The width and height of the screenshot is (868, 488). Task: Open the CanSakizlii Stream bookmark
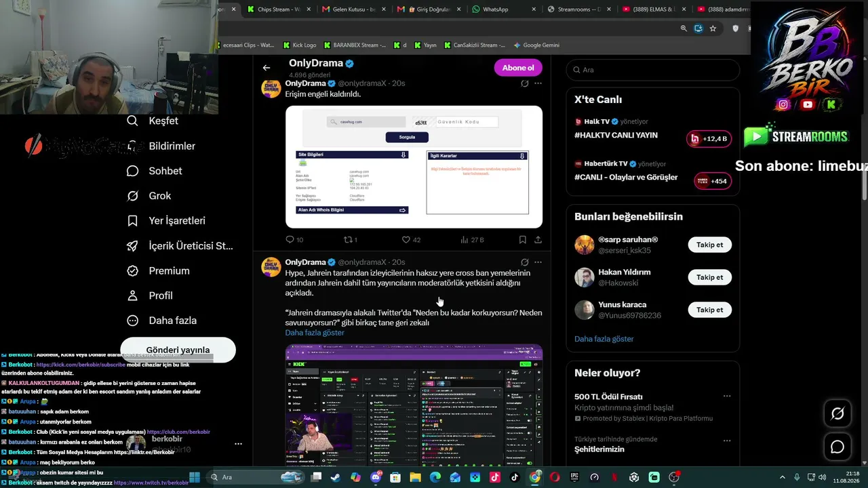(475, 45)
